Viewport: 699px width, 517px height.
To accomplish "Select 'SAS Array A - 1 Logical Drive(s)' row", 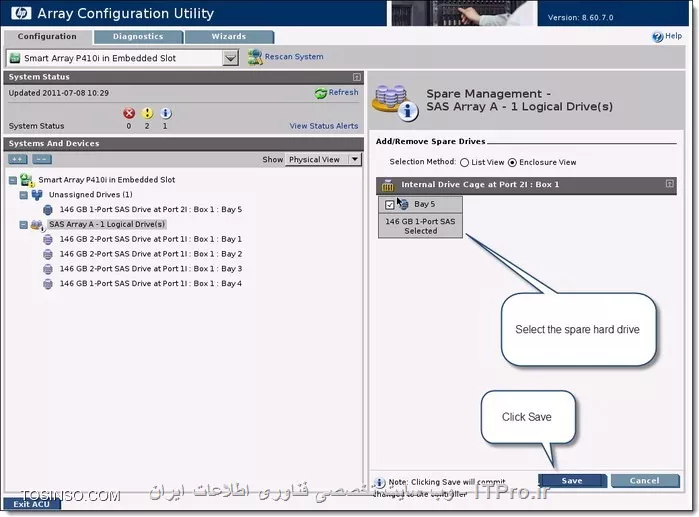I will click(107, 224).
